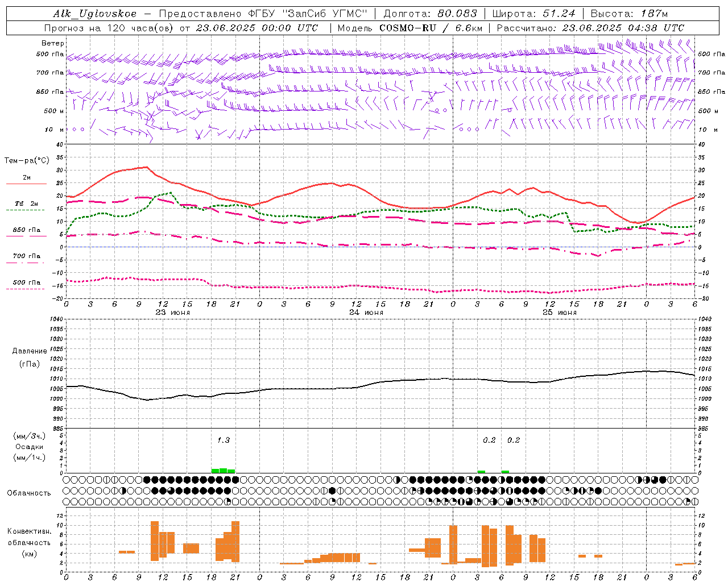Screen dimensions: 728x582
Task: Click the 700 гПа temperature legend entry
Action: point(26,256)
